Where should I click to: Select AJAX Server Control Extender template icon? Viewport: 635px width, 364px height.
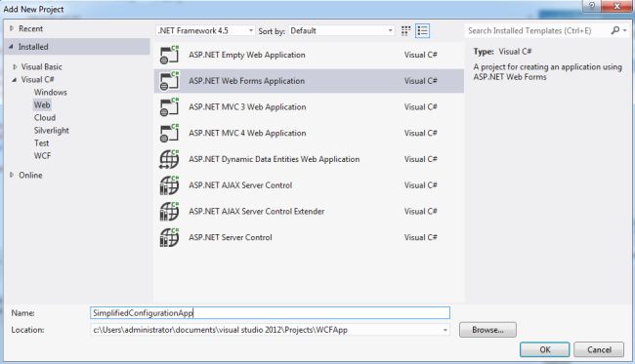click(169, 211)
